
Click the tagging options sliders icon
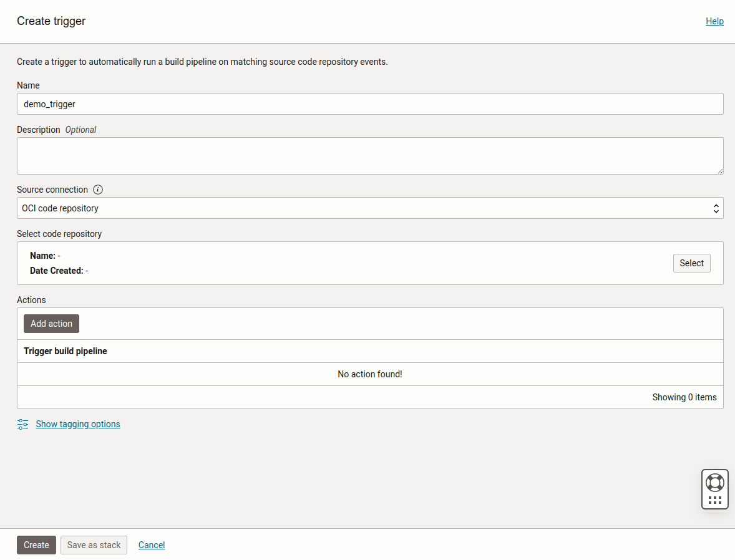pyautogui.click(x=23, y=424)
